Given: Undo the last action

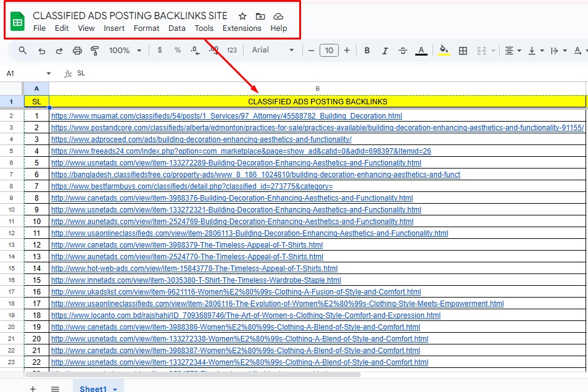Looking at the screenshot, I should click(41, 51).
